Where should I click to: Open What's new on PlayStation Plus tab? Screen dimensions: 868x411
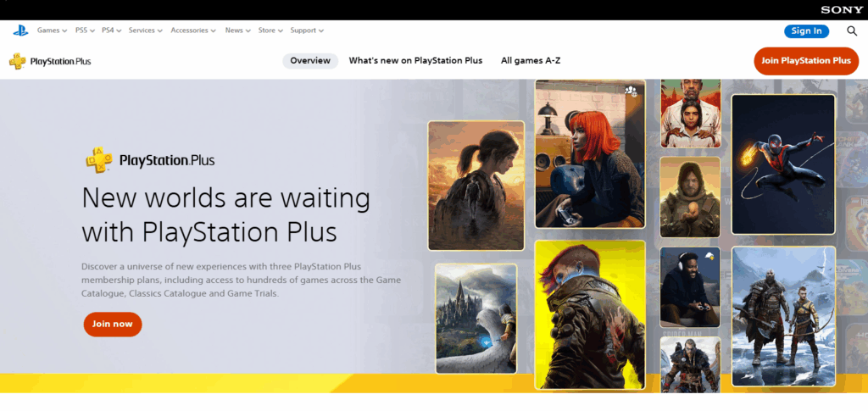415,61
